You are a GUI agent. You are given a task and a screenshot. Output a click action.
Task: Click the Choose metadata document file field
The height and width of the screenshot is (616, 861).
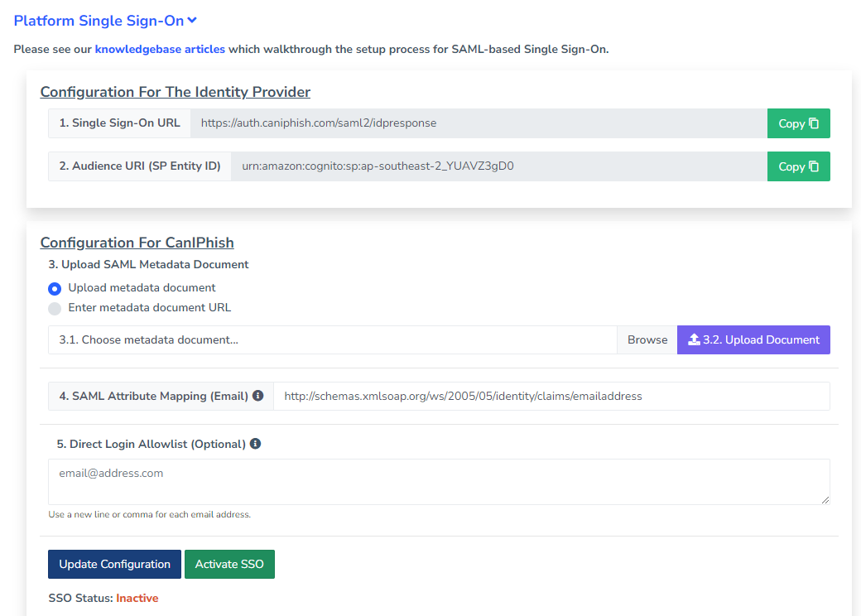click(x=332, y=339)
